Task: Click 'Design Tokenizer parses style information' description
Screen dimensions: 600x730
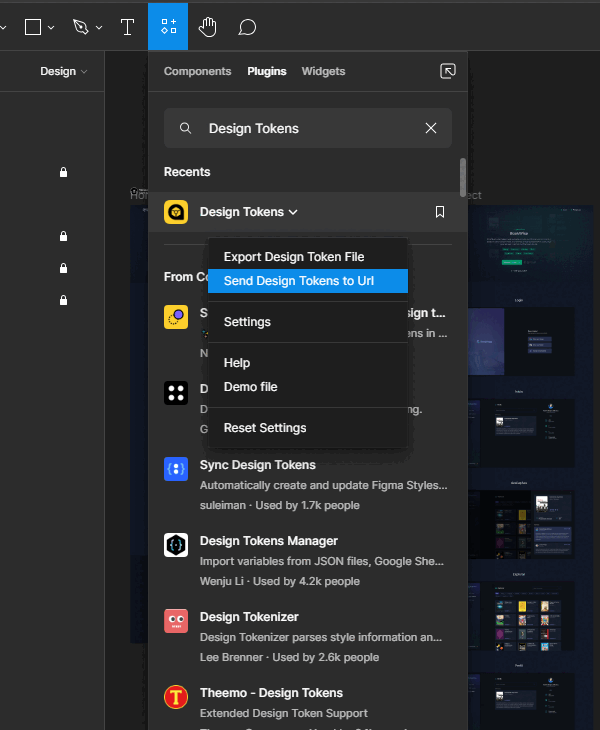Action: (x=321, y=637)
